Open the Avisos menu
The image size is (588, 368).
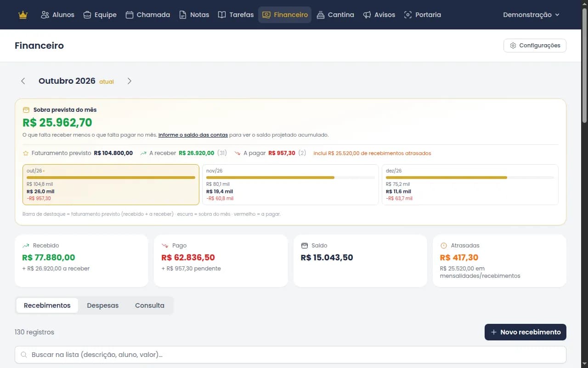pos(379,15)
